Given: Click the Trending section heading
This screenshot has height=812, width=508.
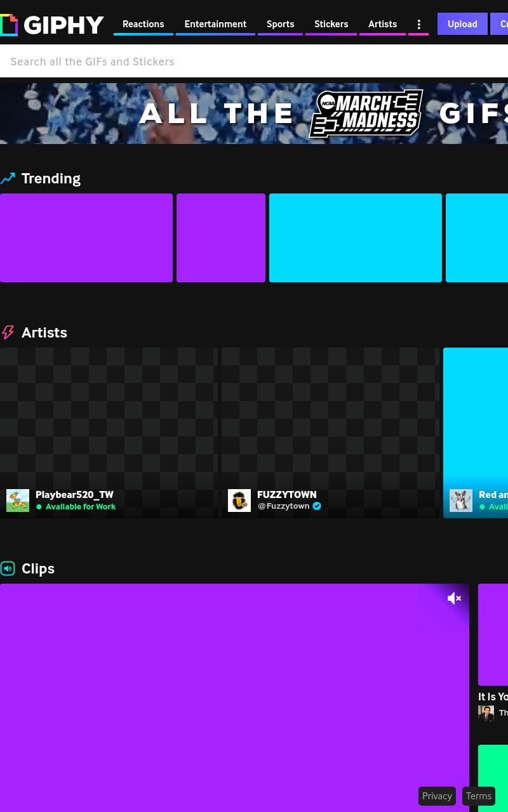Looking at the screenshot, I should 51,178.
